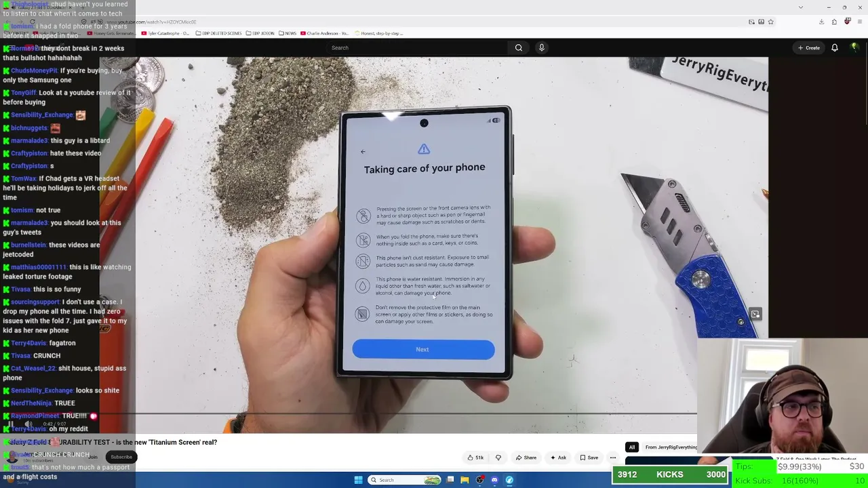Click the browser address bar URL
This screenshot has height=488, width=868.
point(151,22)
